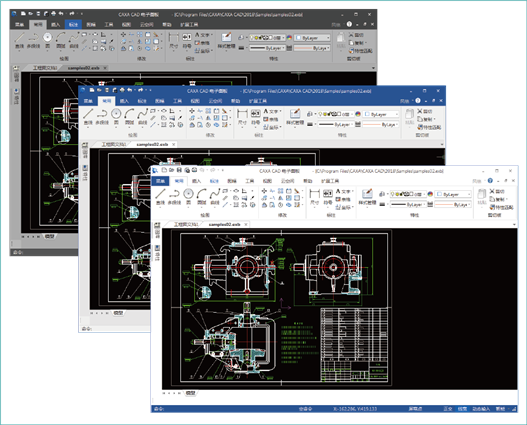
Task: Click the Cut (剪切) icon in front window
Action: (x=497, y=191)
